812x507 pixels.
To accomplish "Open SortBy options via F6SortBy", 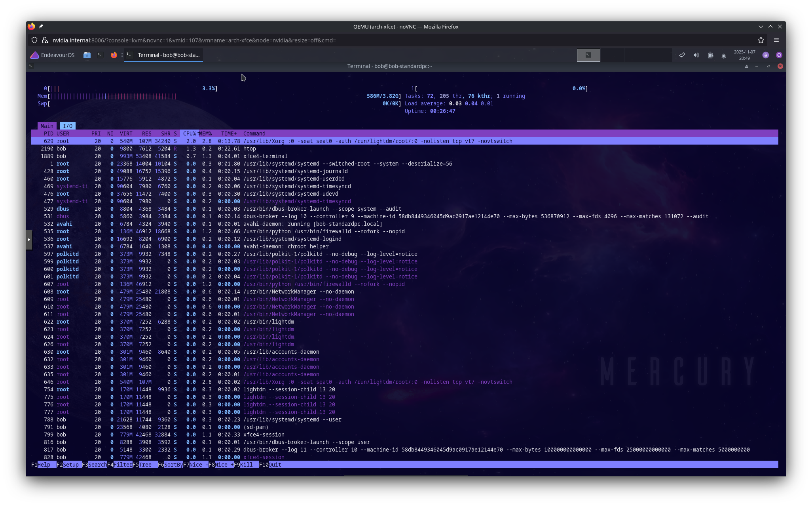I will pos(171,464).
